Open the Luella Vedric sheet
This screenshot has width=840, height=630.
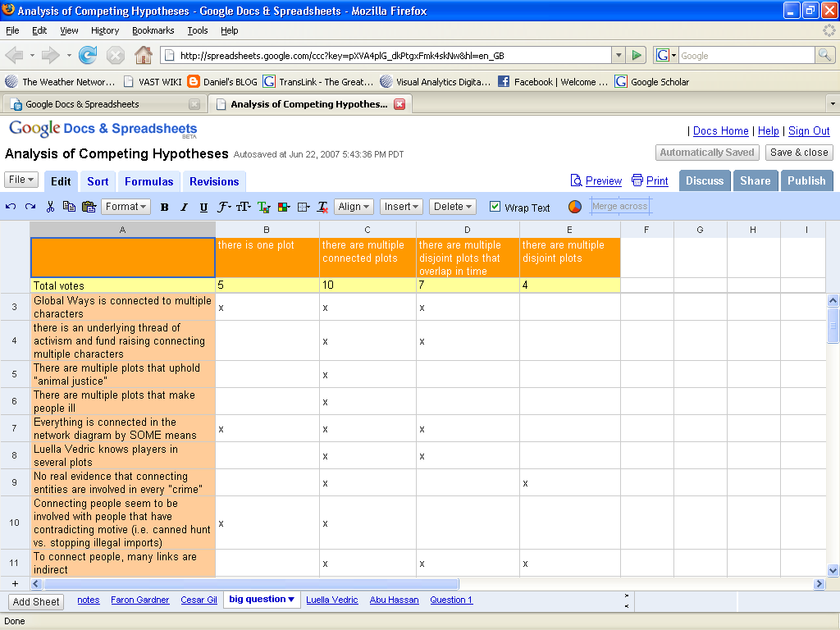coord(332,600)
